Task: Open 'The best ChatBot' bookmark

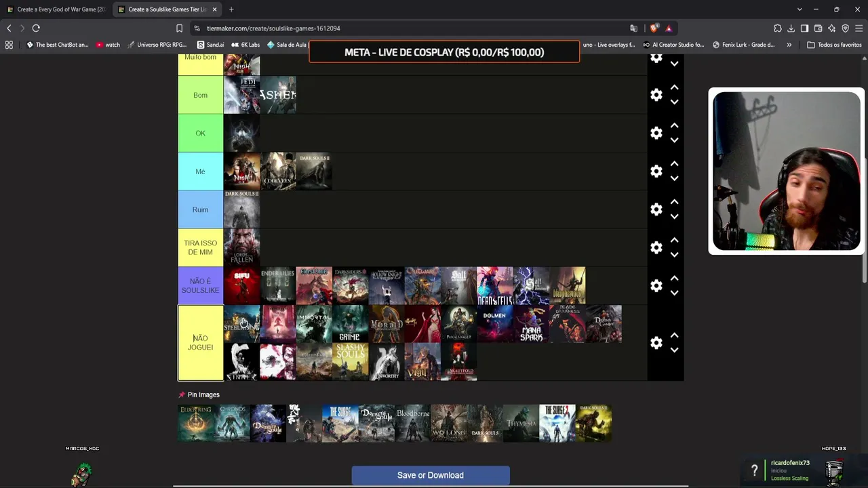Action: (x=57, y=45)
